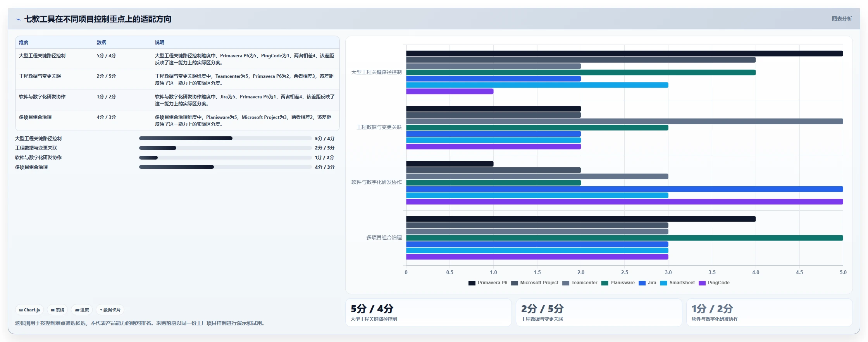Click the gray Teamcenter bar under 工程数据与变更关联
The height and width of the screenshot is (342, 868).
pyautogui.click(x=624, y=121)
